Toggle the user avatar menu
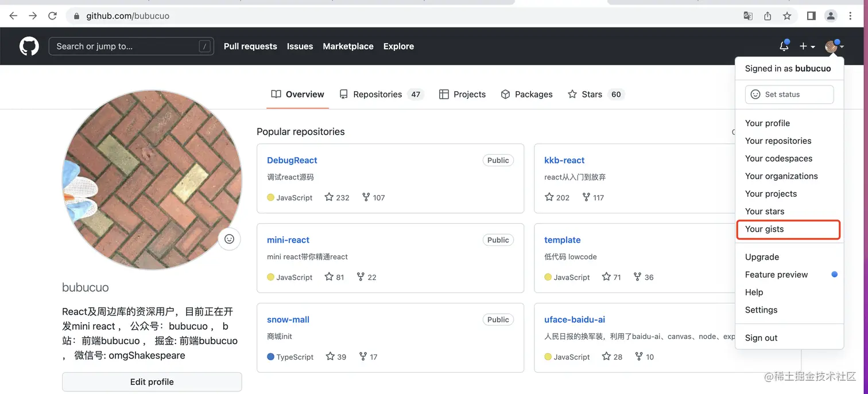868x394 pixels. click(834, 46)
